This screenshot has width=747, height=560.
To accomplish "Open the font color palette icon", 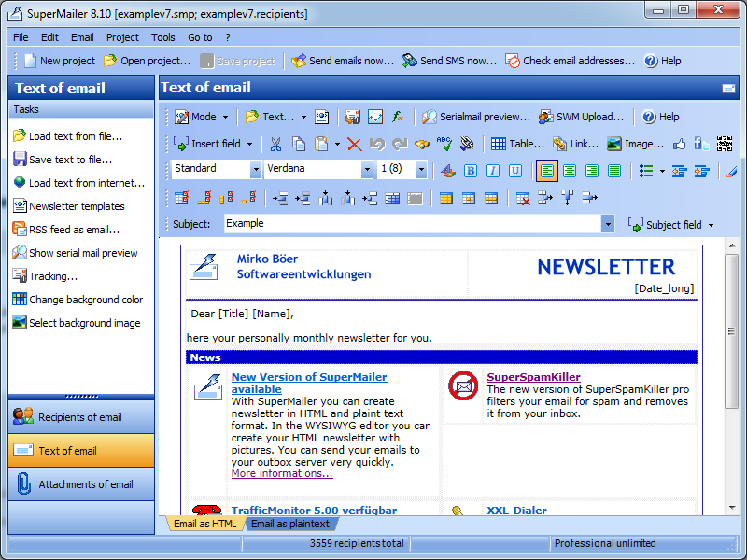I will [x=448, y=171].
